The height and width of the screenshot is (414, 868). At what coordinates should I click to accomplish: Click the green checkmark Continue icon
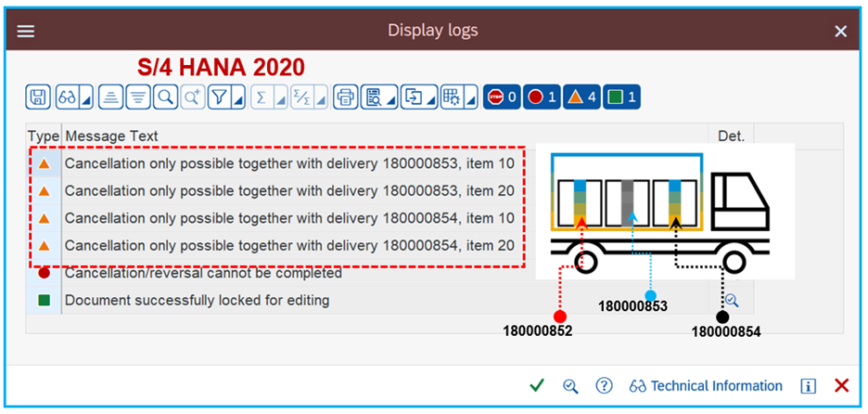[x=536, y=386]
